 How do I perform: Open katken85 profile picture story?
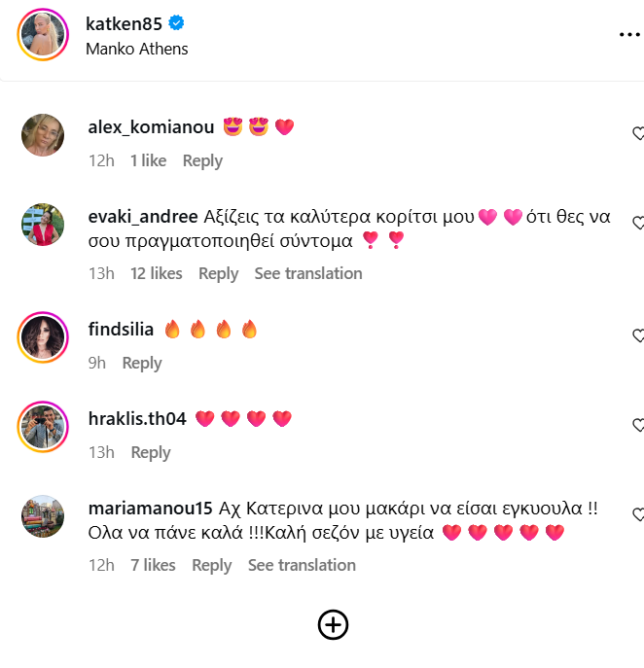click(x=43, y=34)
